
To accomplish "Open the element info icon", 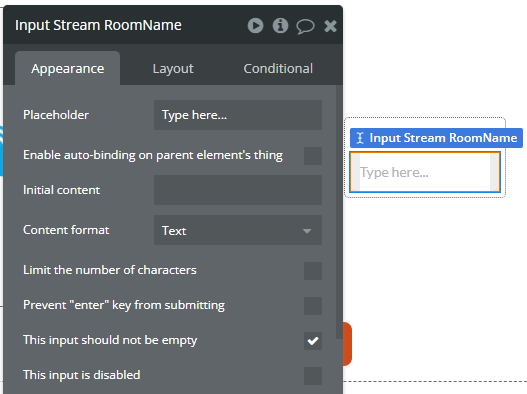I will click(x=280, y=26).
